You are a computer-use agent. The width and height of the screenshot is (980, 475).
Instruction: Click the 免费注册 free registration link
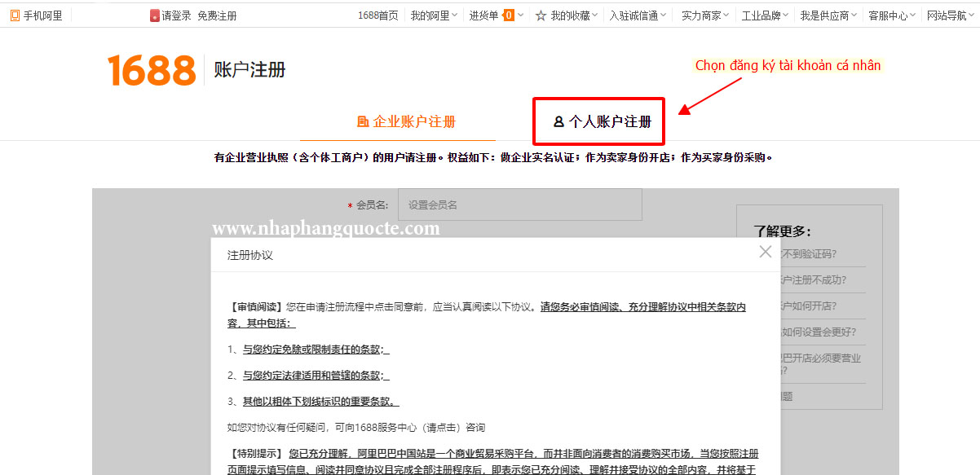pos(217,15)
